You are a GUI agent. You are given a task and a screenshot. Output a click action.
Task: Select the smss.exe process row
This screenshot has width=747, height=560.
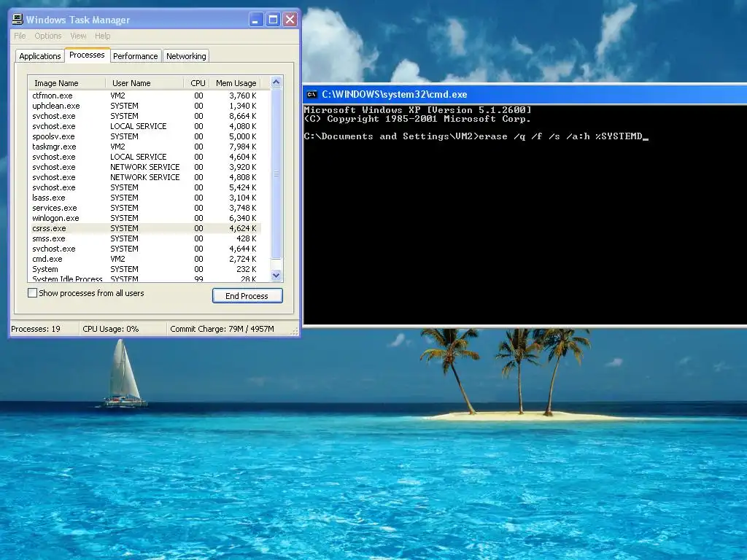(144, 238)
